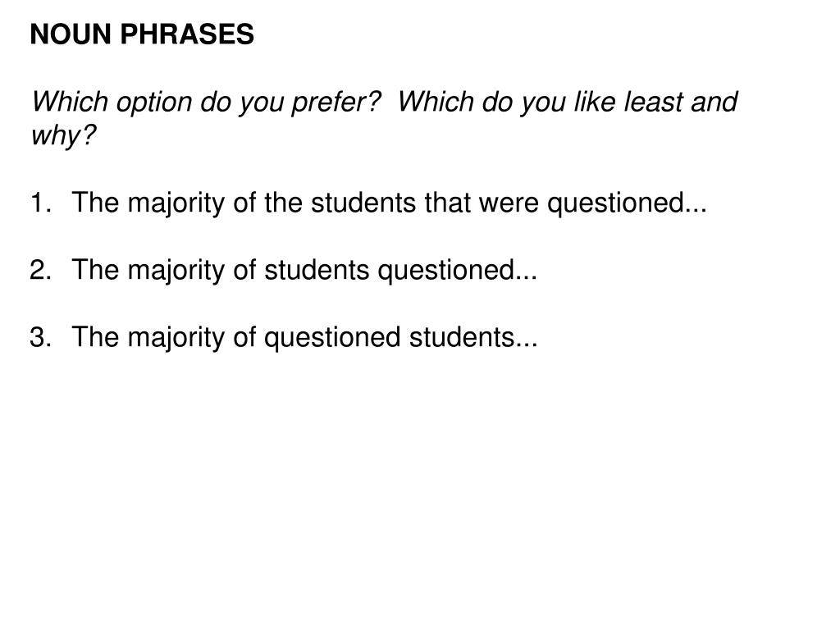The height and width of the screenshot is (630, 840).
Task: Click the word 'majority' in option 1
Action: (x=176, y=204)
